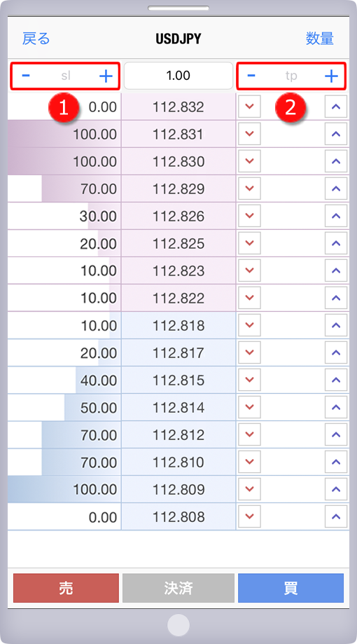
Task: Click the red down arrow at 112.829
Action: click(249, 189)
